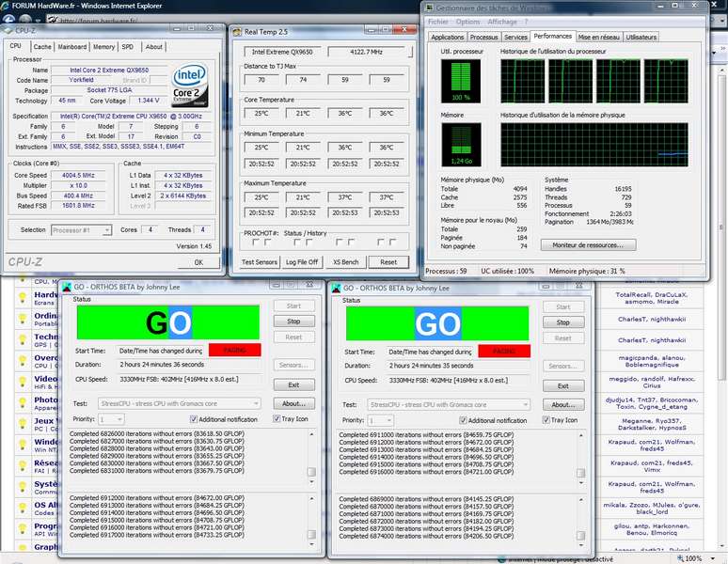The width and height of the screenshot is (728, 564).
Task: Open the Services tab in Task Manager
Action: [x=515, y=37]
